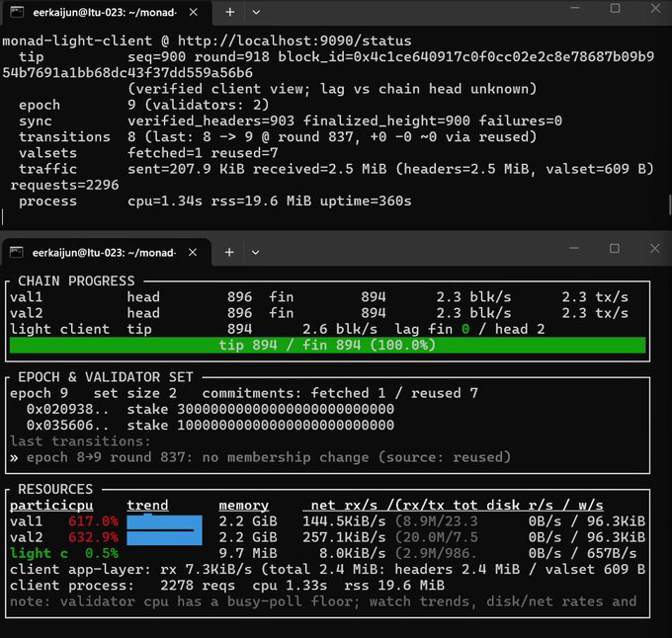Close the lower terminal window

(x=655, y=248)
